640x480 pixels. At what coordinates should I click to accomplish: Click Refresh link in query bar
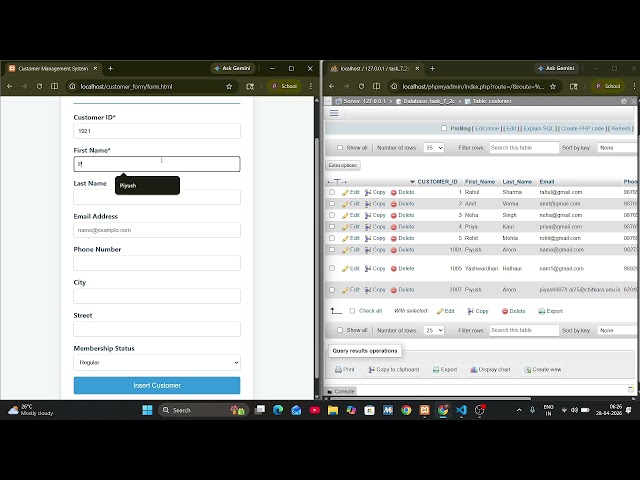coord(621,128)
